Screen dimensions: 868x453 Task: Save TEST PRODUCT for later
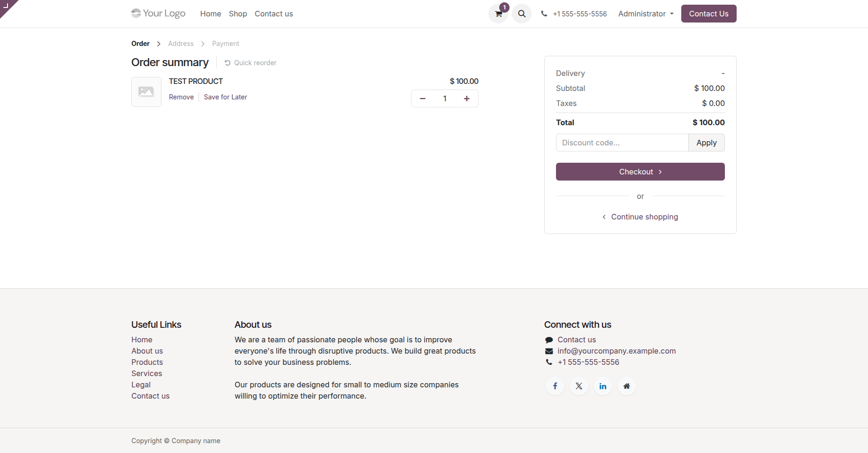[x=225, y=97]
